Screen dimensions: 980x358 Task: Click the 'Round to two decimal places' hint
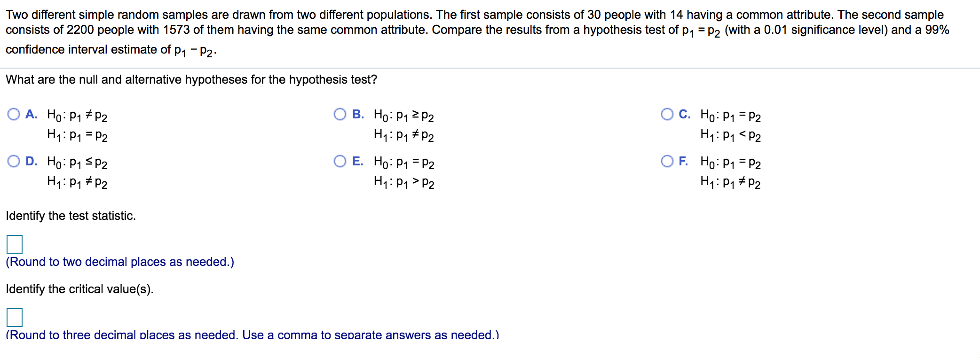tap(120, 262)
